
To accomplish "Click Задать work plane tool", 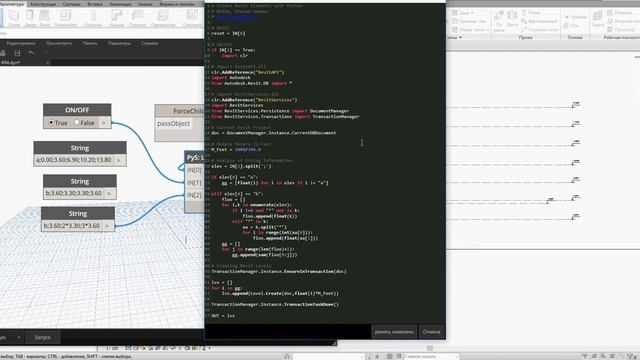I will 598,19.
